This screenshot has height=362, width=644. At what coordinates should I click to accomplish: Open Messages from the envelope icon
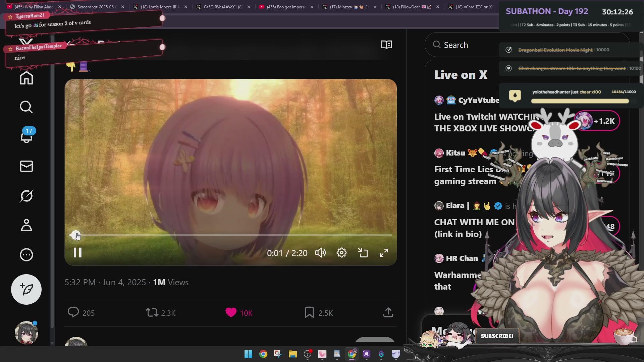(x=26, y=166)
